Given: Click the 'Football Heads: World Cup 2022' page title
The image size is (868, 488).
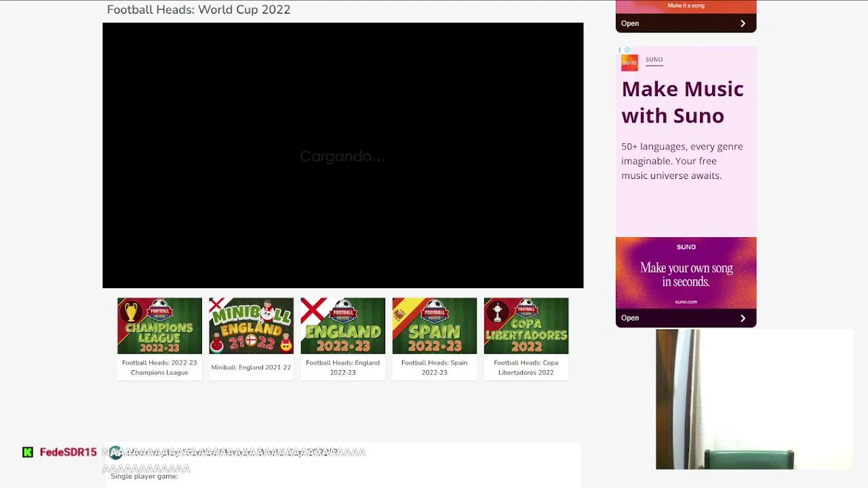Looking at the screenshot, I should (x=199, y=9).
